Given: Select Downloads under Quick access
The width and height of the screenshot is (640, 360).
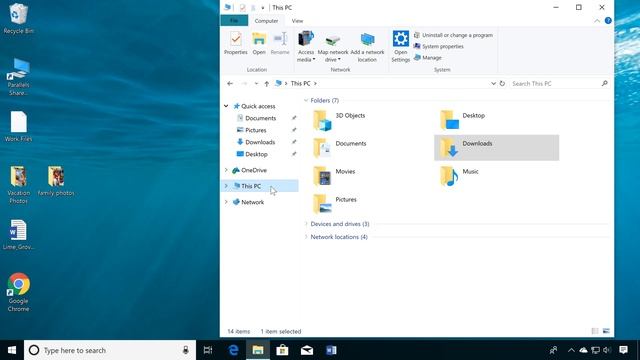Looking at the screenshot, I should tap(260, 142).
